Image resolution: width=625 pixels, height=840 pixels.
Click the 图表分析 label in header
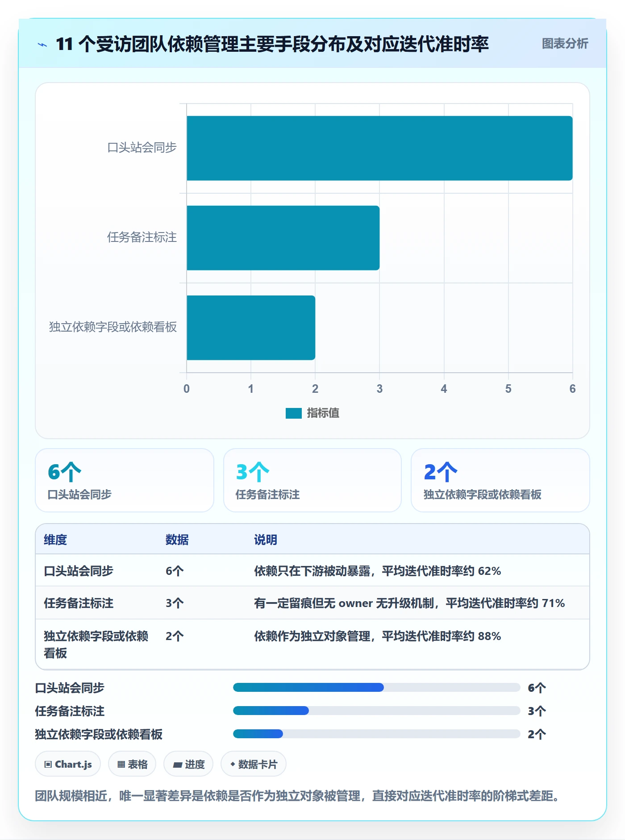(x=565, y=44)
